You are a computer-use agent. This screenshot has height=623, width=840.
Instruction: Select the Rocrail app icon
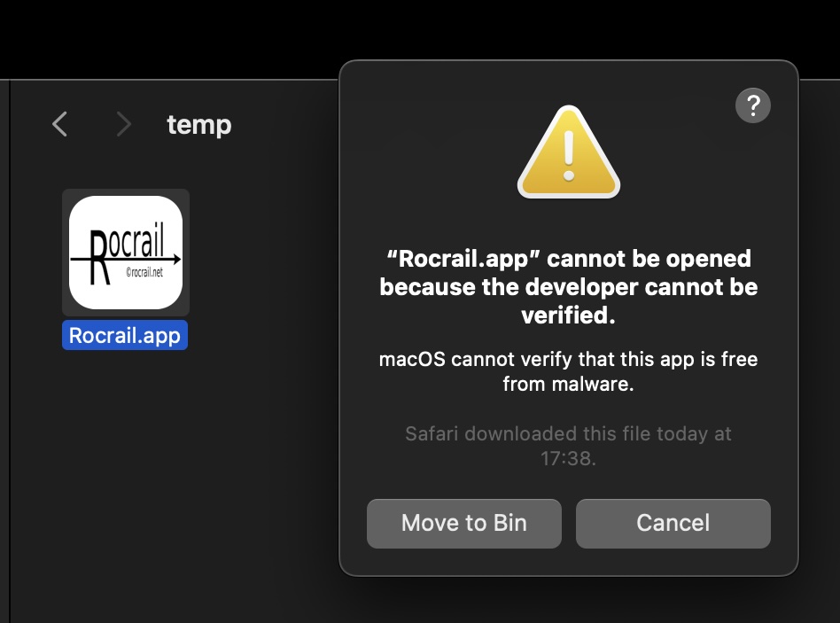125,252
